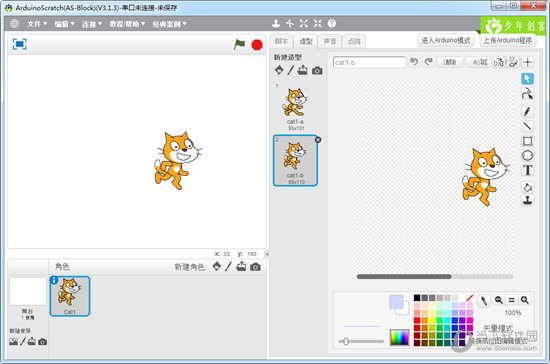Select the paint editor Duplicate stamp tool

click(x=528, y=201)
